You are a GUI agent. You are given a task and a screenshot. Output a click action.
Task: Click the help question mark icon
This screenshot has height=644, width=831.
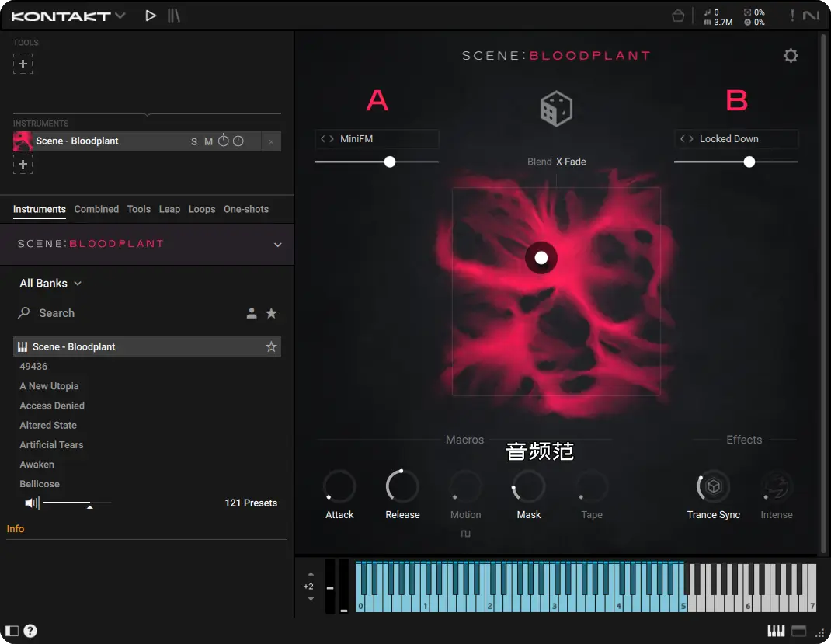point(30,631)
